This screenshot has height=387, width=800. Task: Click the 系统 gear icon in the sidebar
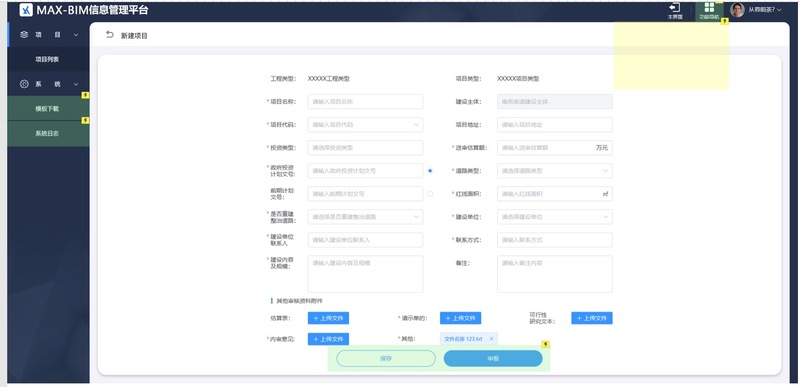click(24, 84)
